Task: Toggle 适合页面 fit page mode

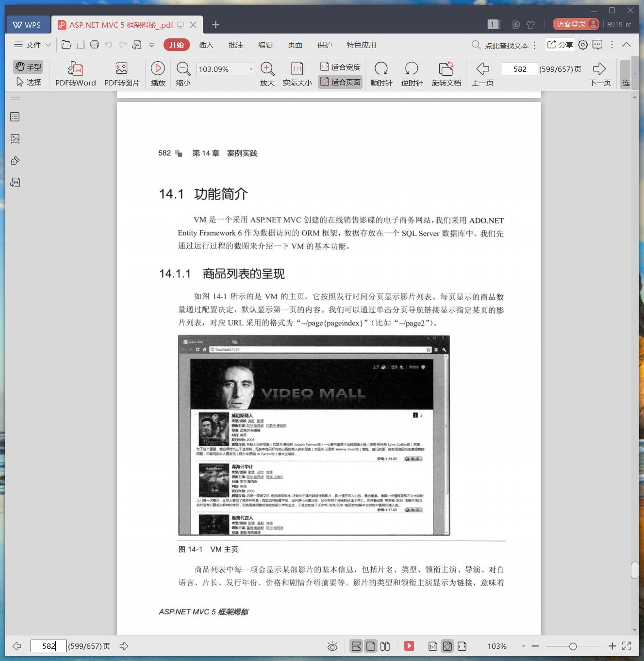Action: click(x=340, y=82)
